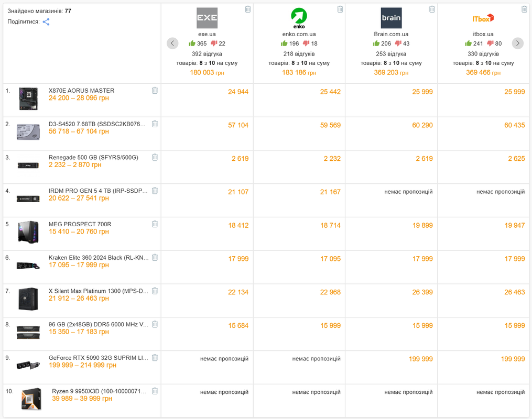This screenshot has height=419, width=532.
Task: Delete Kraken Elite 360 row via trash icon
Action: pyautogui.click(x=155, y=257)
